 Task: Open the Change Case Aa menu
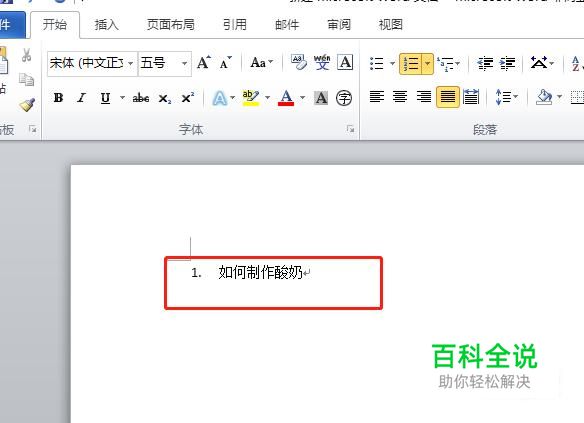pyautogui.click(x=261, y=63)
